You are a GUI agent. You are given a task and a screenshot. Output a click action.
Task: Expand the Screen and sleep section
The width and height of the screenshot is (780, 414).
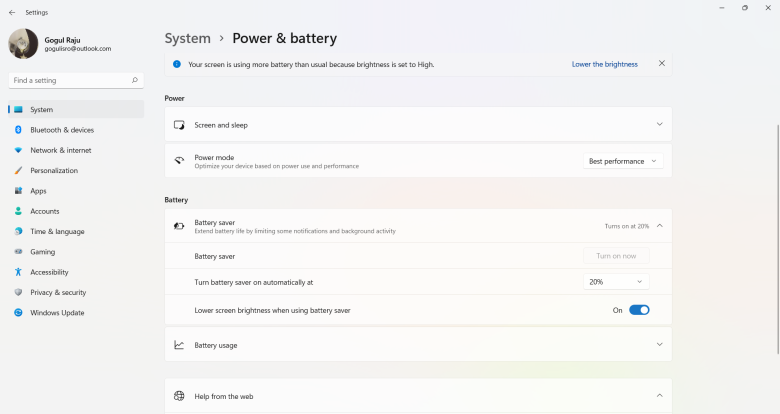pyautogui.click(x=659, y=125)
